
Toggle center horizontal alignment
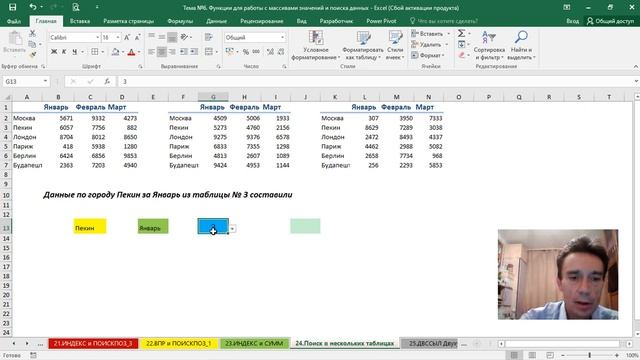click(162, 52)
